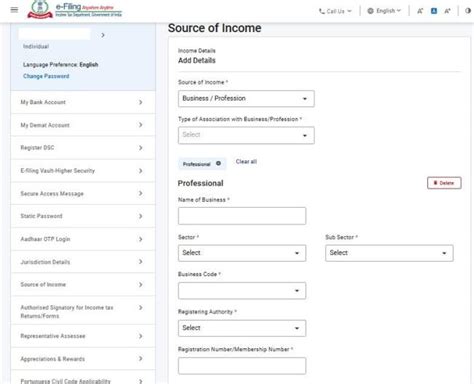Open Representative Assessee menu item
The image size is (474, 384).
coord(83,336)
